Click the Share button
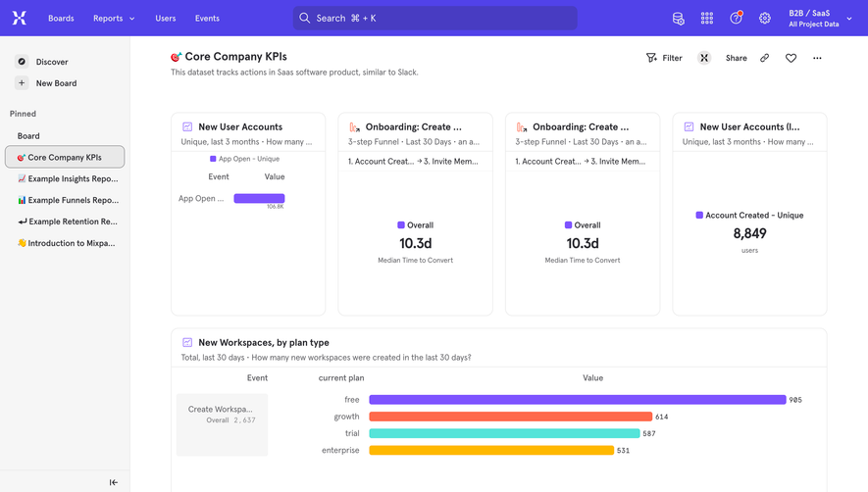This screenshot has height=492, width=868. coord(737,58)
